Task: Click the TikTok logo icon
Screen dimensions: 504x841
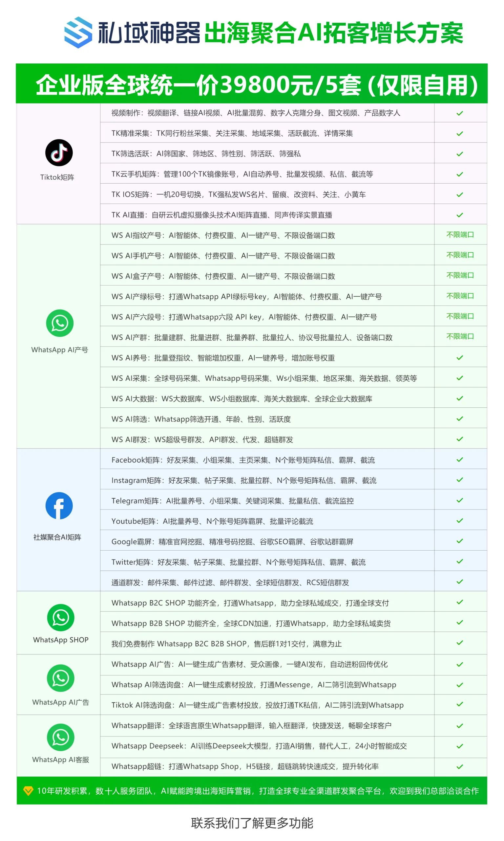Action: pos(59,153)
